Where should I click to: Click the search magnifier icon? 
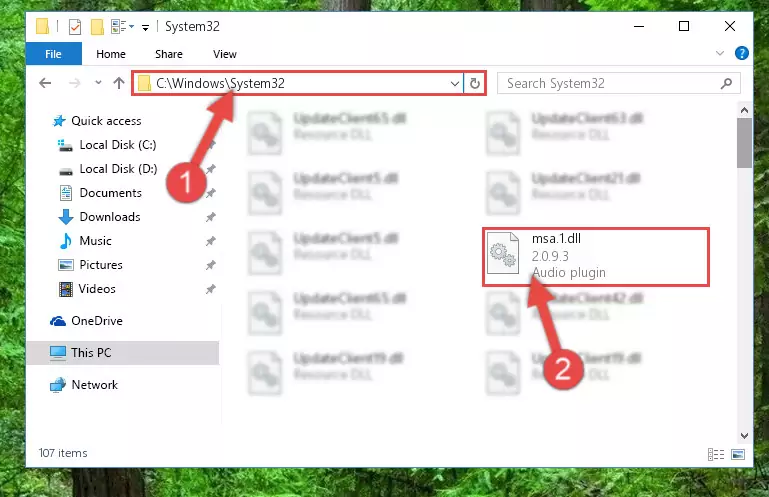click(x=726, y=83)
